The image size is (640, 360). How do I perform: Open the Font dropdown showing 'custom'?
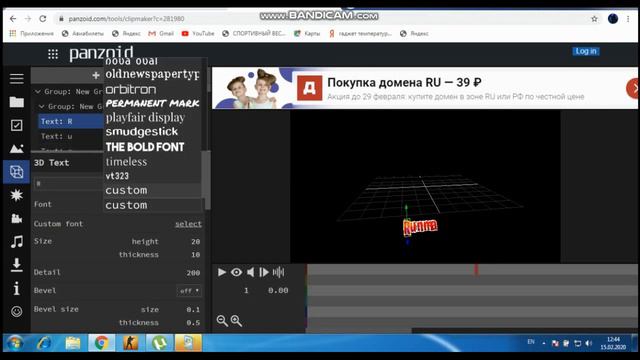click(x=152, y=205)
